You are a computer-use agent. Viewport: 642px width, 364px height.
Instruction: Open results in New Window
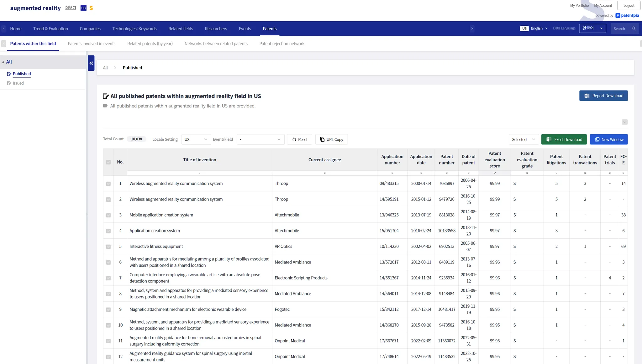[608, 139]
